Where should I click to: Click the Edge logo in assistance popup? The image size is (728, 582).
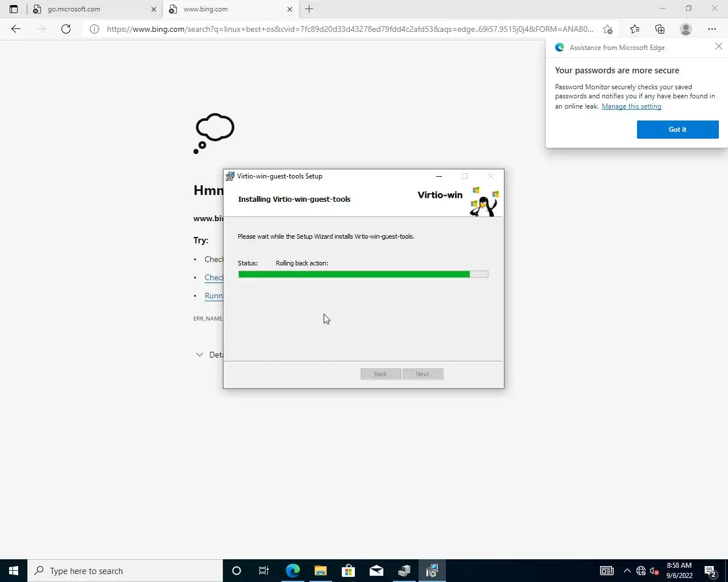560,48
